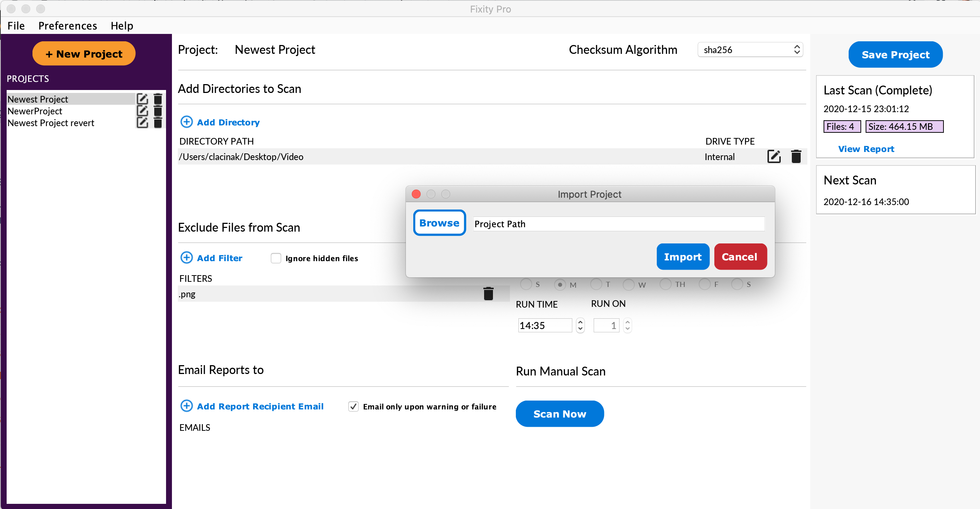This screenshot has width=980, height=509.
Task: Click the Import button
Action: pyautogui.click(x=683, y=257)
